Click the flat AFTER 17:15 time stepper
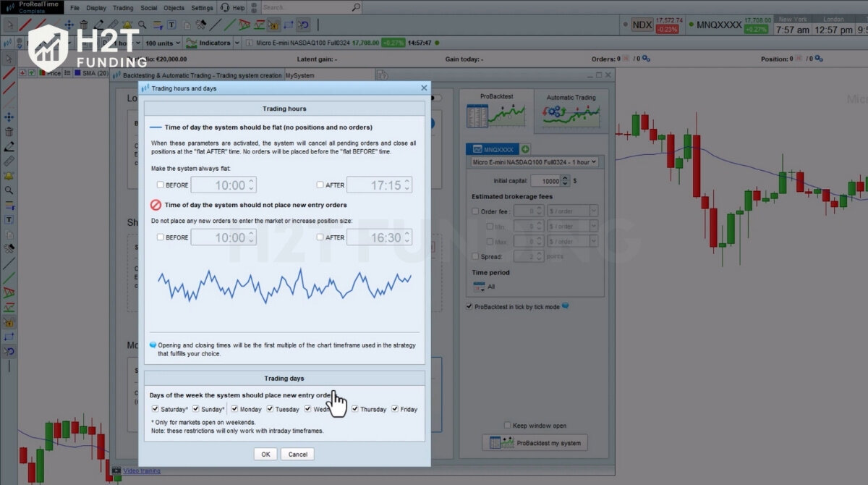The height and width of the screenshot is (485, 868). pyautogui.click(x=407, y=185)
